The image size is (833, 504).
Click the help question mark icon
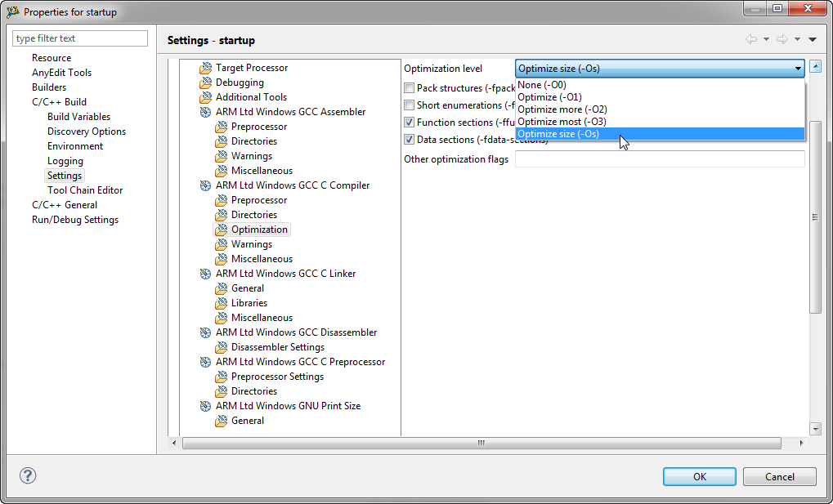click(x=28, y=476)
